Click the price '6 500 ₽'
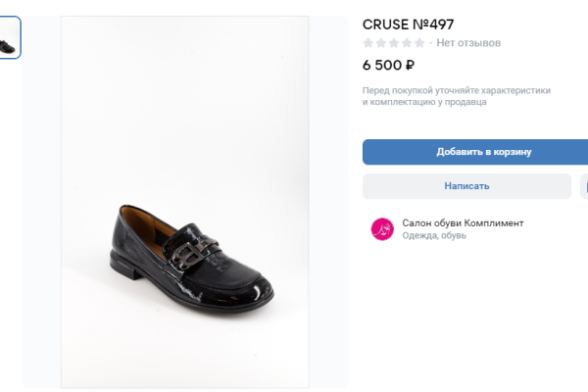The image size is (588, 392). click(388, 67)
